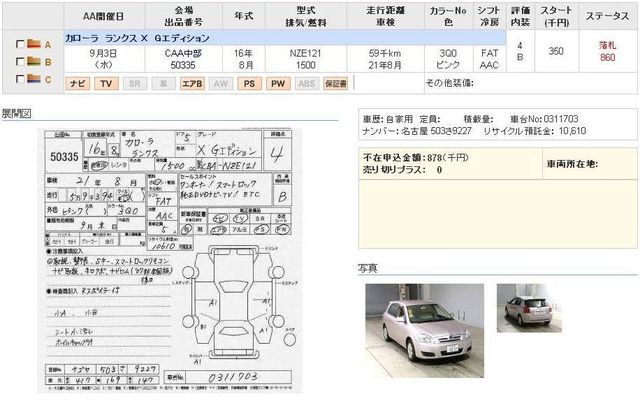Select the NZE121 1500 model cell

tap(306, 59)
